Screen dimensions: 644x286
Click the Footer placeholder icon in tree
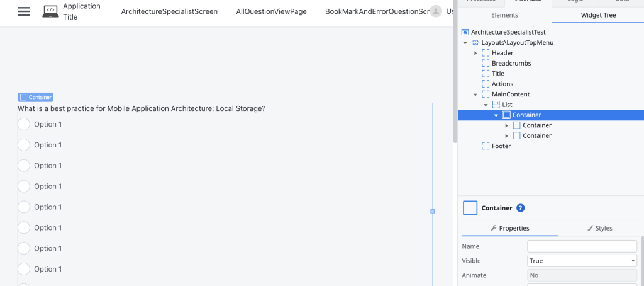point(486,146)
